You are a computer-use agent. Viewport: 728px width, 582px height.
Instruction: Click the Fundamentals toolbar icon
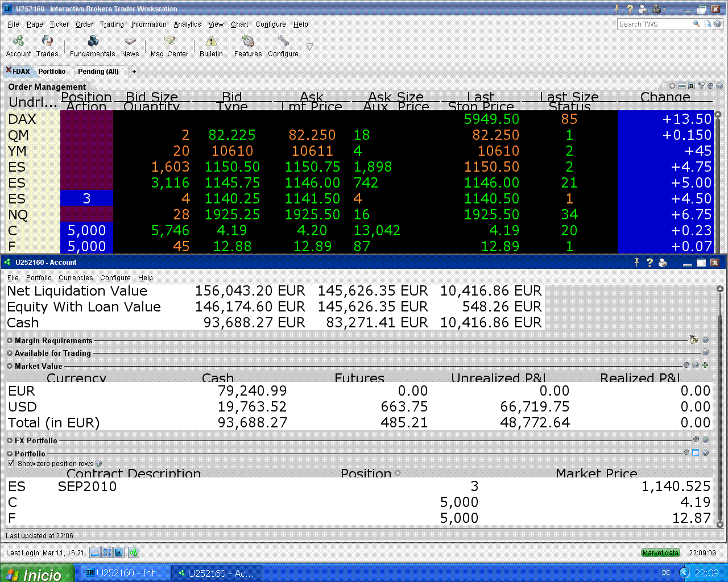[93, 41]
